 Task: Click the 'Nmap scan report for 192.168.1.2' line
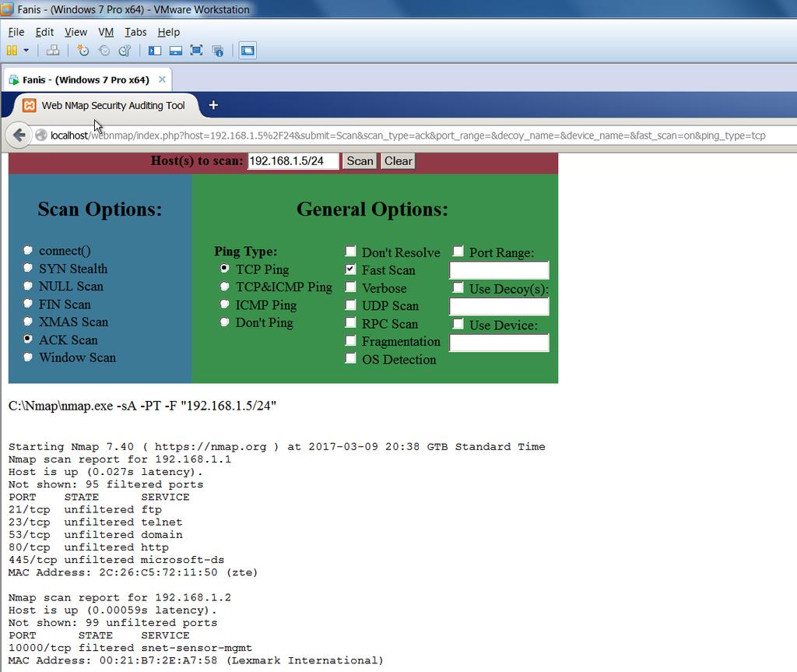point(120,597)
